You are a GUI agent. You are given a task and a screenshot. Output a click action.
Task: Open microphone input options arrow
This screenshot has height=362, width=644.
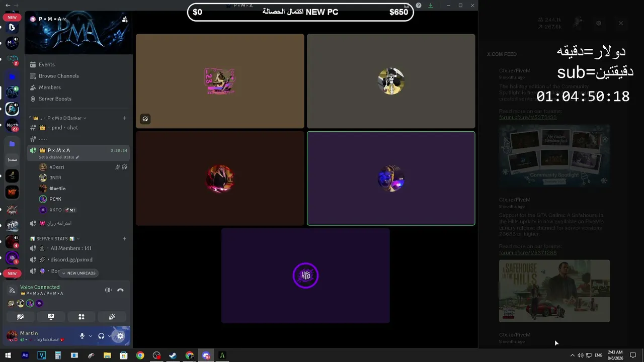coord(91,336)
